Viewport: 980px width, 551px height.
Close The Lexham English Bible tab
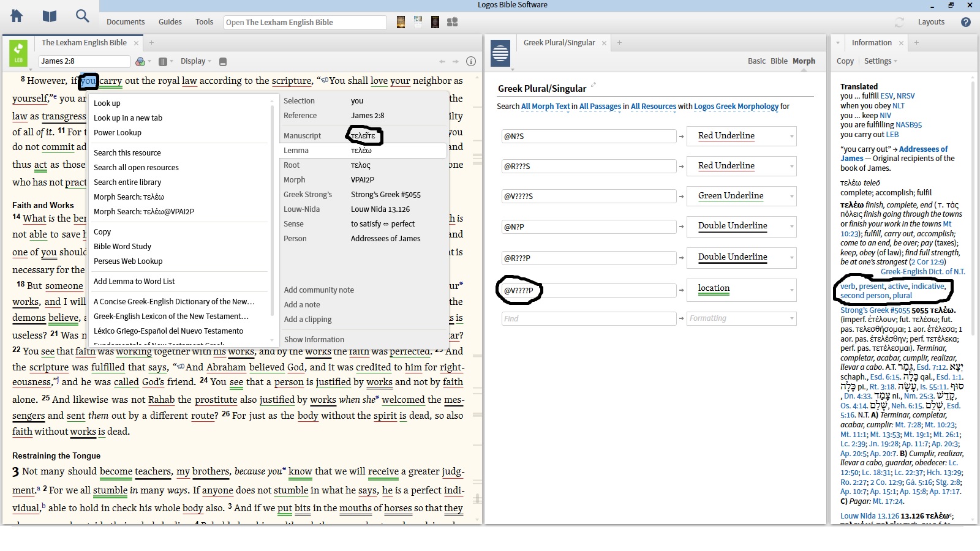pyautogui.click(x=136, y=43)
